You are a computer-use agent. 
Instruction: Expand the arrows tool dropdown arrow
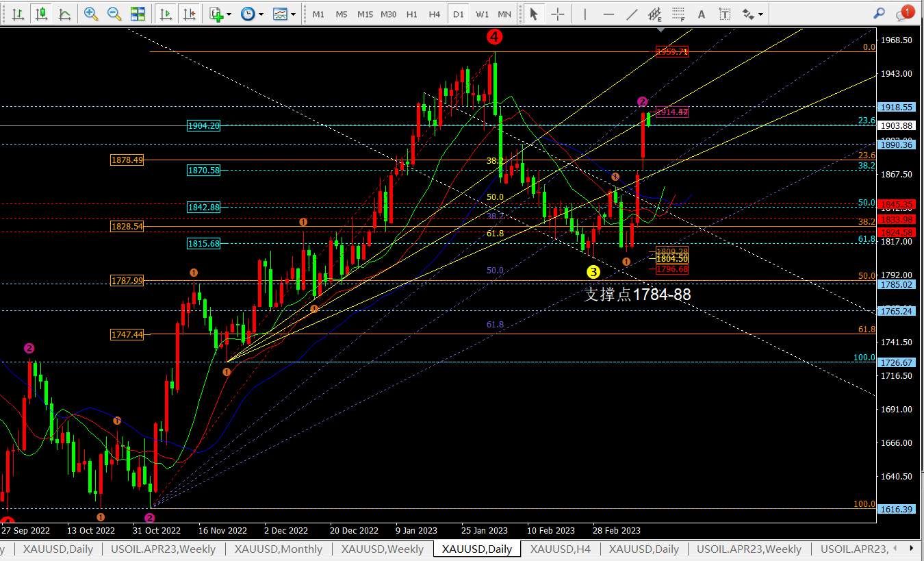point(760,14)
